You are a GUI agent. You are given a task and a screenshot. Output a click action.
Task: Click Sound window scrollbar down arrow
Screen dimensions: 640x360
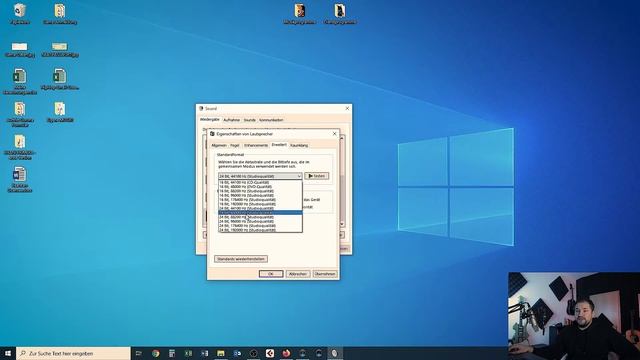coord(342,224)
